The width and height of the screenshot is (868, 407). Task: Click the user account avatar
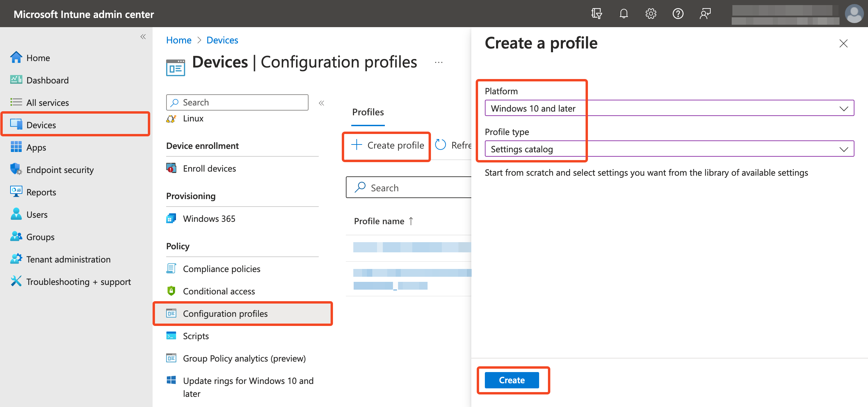854,14
